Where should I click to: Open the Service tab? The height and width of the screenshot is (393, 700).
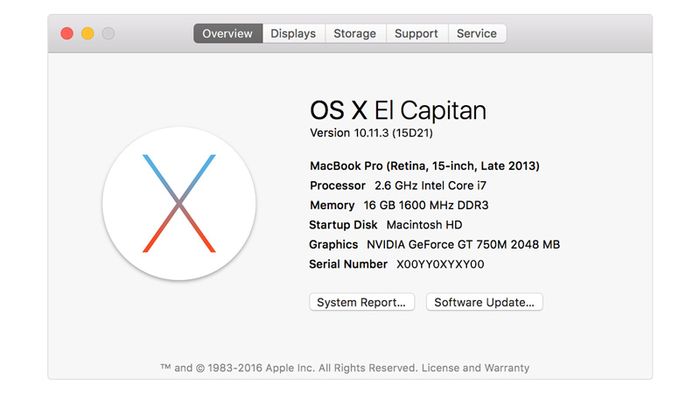477,33
